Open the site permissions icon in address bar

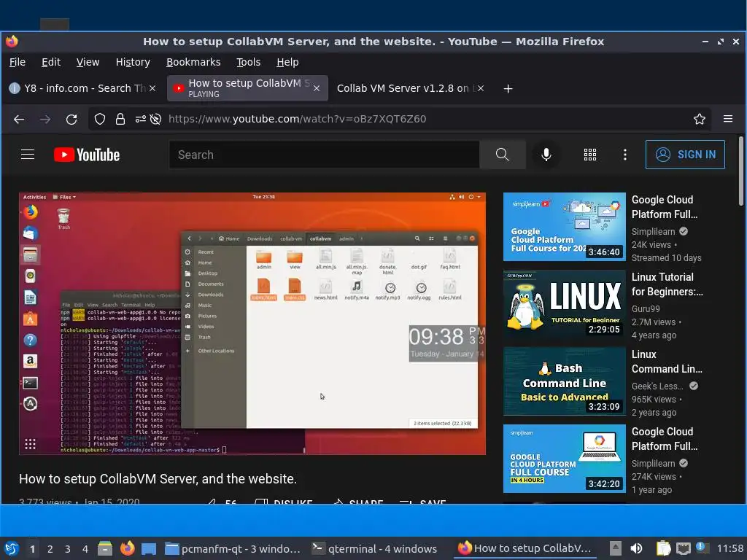click(x=141, y=119)
